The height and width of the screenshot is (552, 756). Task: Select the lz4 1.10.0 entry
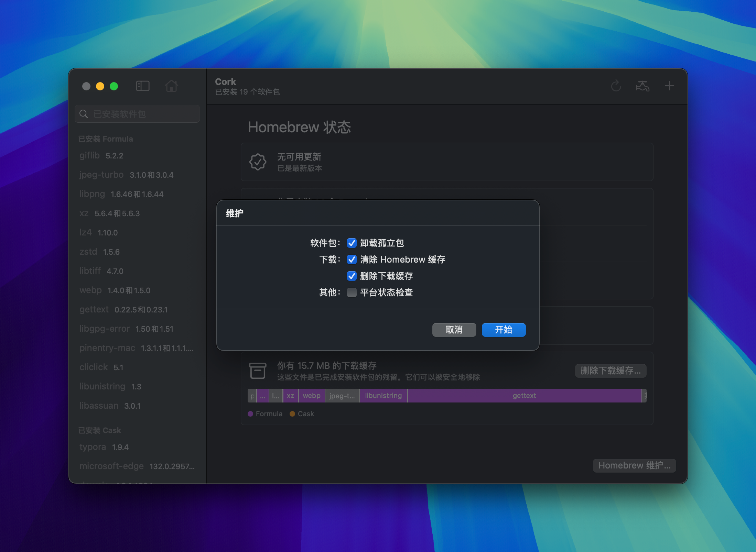pos(137,233)
